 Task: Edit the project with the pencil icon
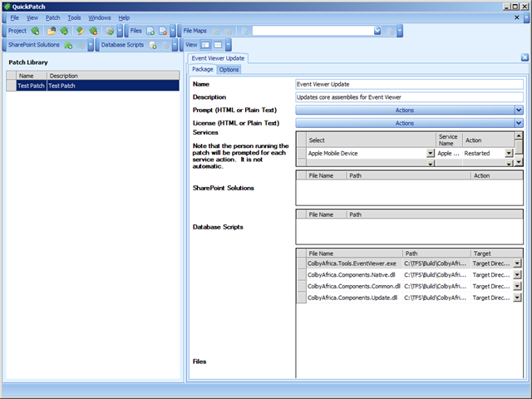pos(81,31)
